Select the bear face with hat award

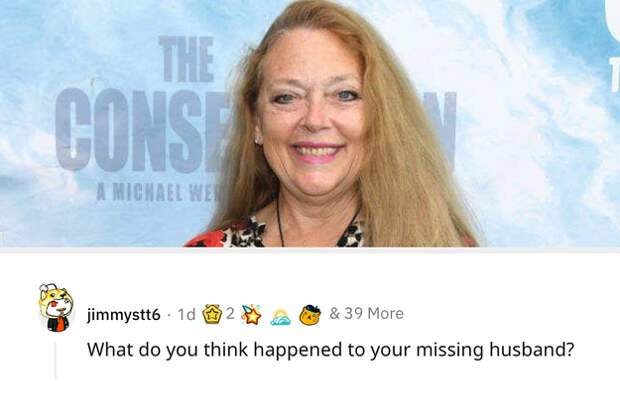tap(310, 315)
